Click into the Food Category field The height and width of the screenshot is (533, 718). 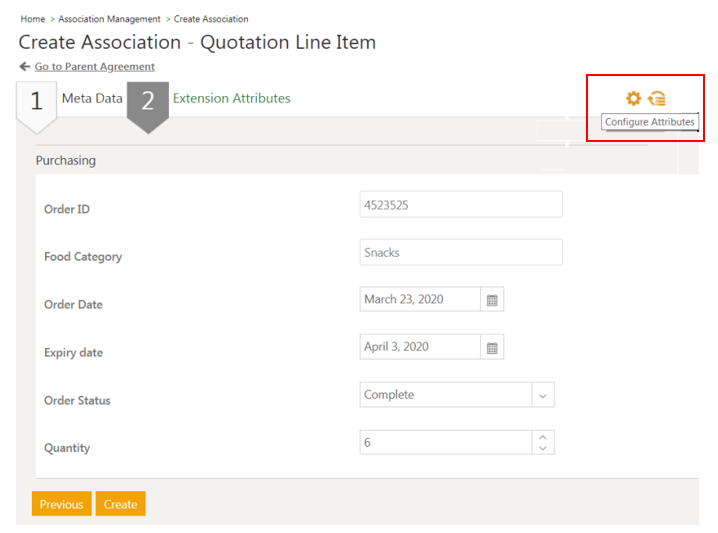[x=460, y=253]
